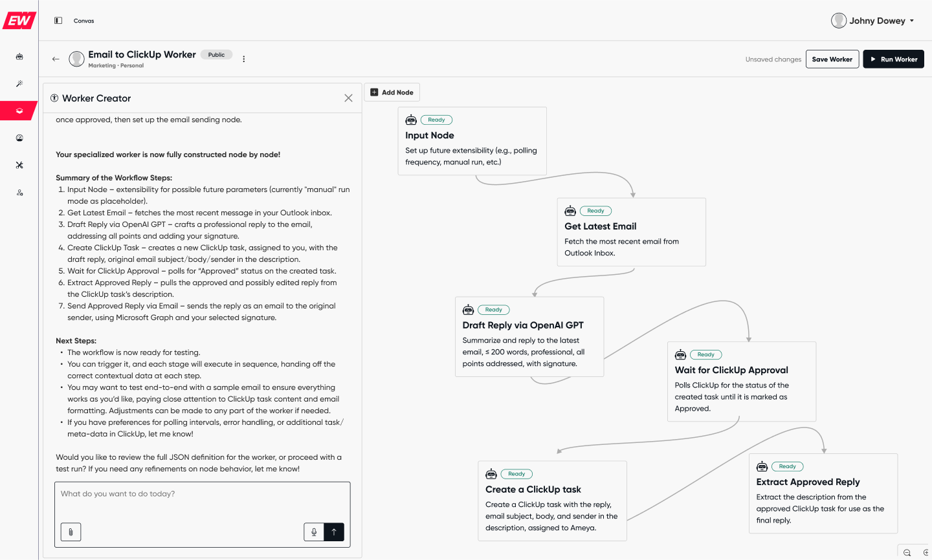Open the magic wand sidebar icon

coord(19,83)
